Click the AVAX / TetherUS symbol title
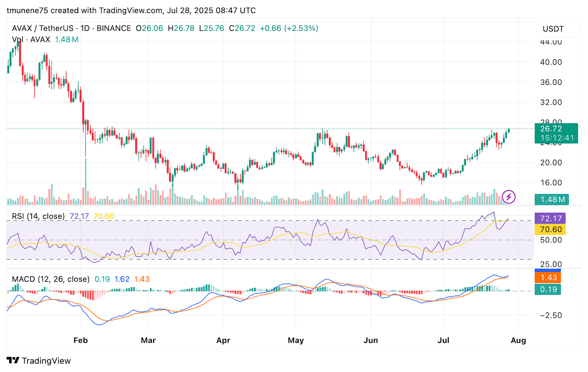The width and height of the screenshot is (588, 372). point(43,28)
